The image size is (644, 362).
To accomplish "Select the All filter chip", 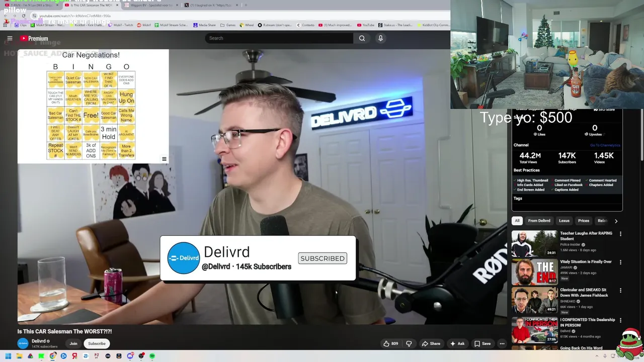I will tap(517, 221).
